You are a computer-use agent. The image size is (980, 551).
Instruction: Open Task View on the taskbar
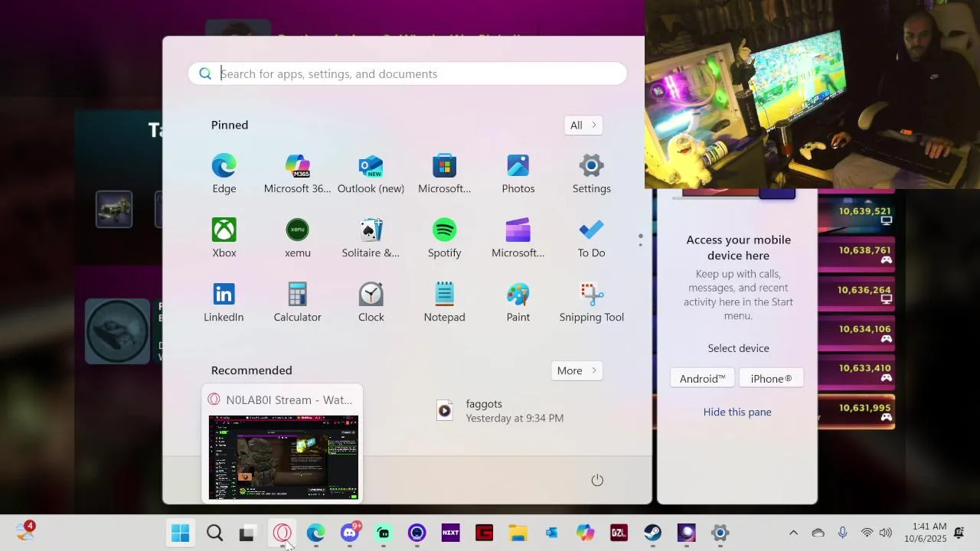pyautogui.click(x=247, y=533)
